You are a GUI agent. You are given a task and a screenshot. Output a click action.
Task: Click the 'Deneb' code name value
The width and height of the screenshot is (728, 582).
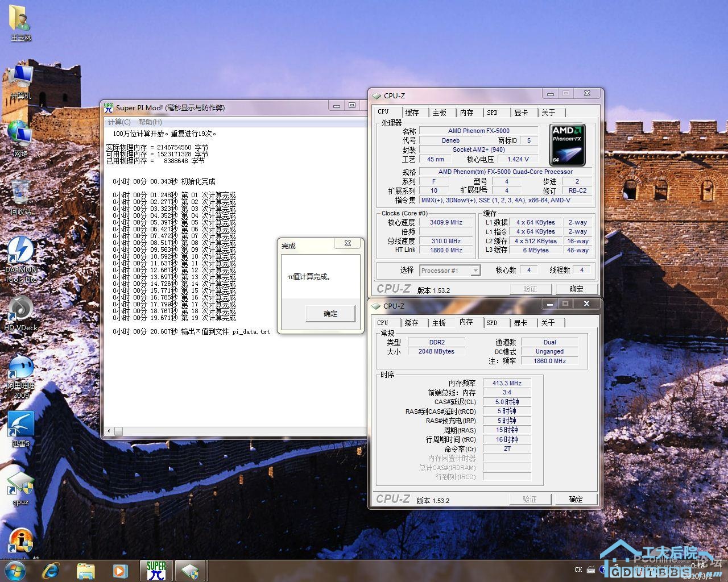(x=450, y=140)
